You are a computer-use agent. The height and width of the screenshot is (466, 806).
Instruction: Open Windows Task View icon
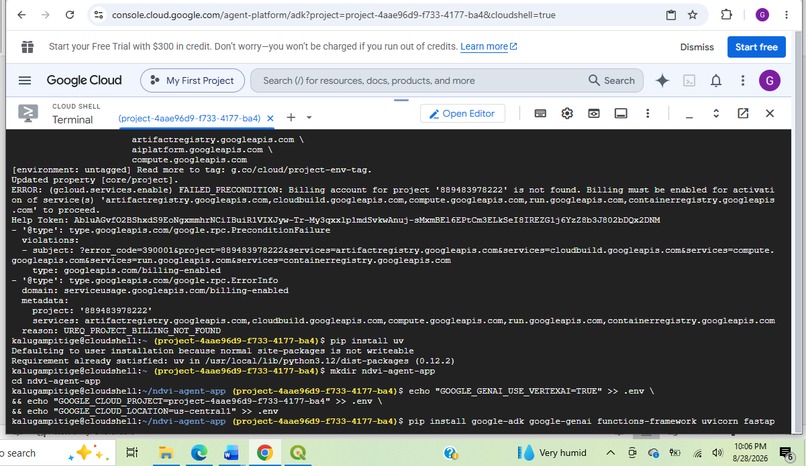click(x=132, y=453)
